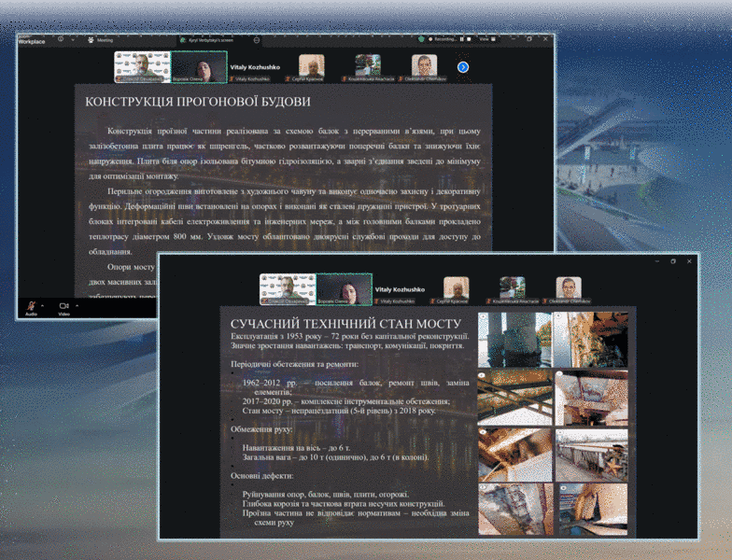Expand audio options arrow beside Audio

click(43, 304)
